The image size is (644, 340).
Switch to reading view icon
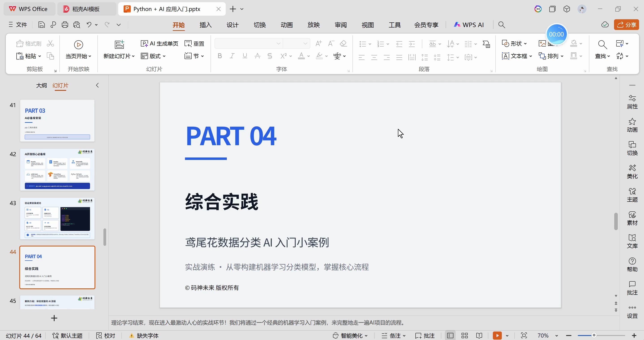[x=479, y=336]
